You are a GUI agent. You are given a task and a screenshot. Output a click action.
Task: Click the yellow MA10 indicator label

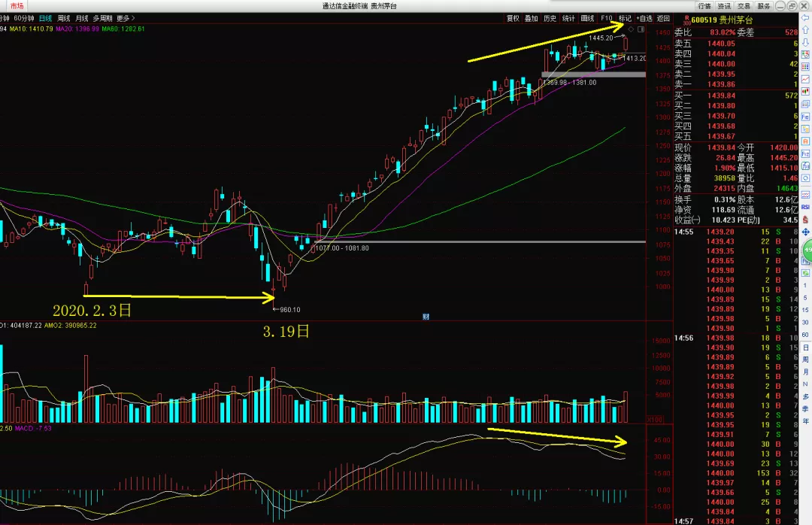pos(31,29)
